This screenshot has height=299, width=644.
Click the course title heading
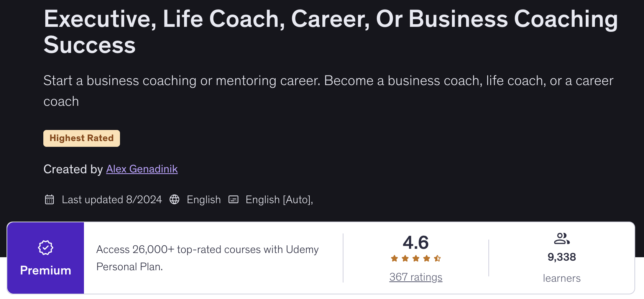point(330,32)
